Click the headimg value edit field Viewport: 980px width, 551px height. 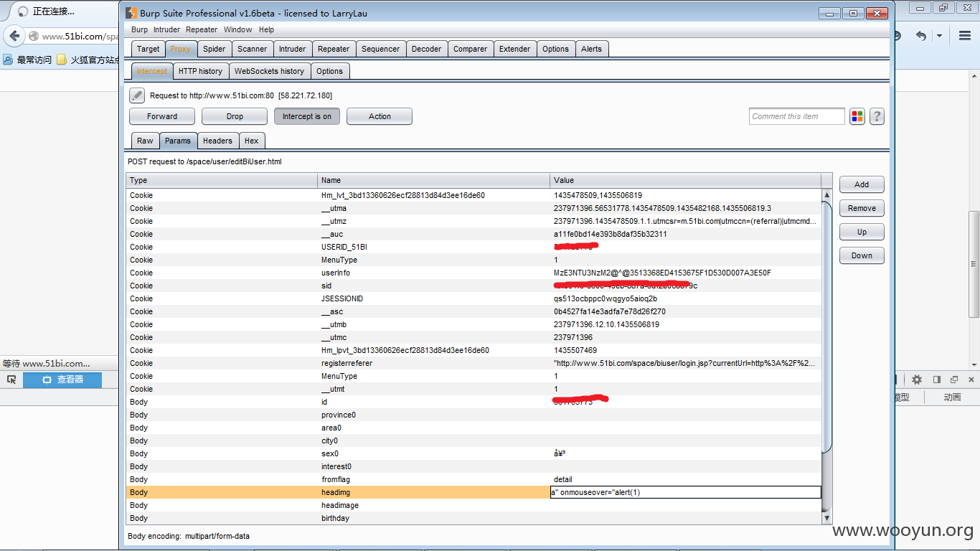685,492
